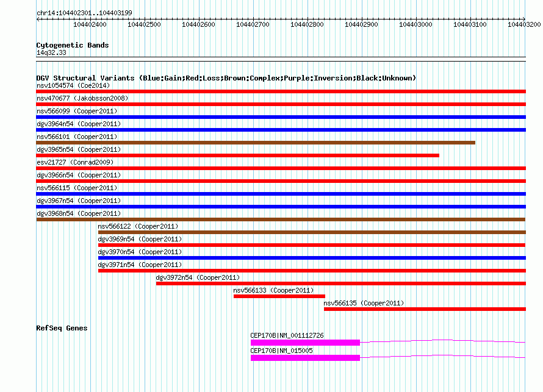Screen dimensions: 543x392
Task: Click the dgv3967n54 blue gain bar
Action: coord(281,207)
